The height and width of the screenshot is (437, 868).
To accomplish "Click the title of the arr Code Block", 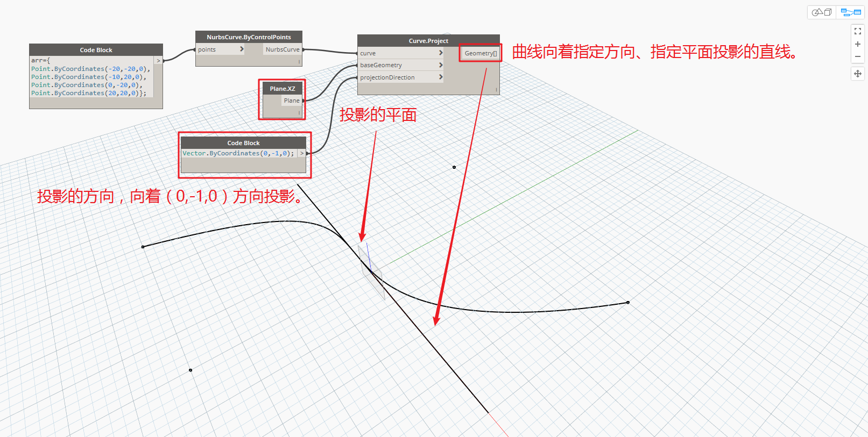I will [96, 50].
